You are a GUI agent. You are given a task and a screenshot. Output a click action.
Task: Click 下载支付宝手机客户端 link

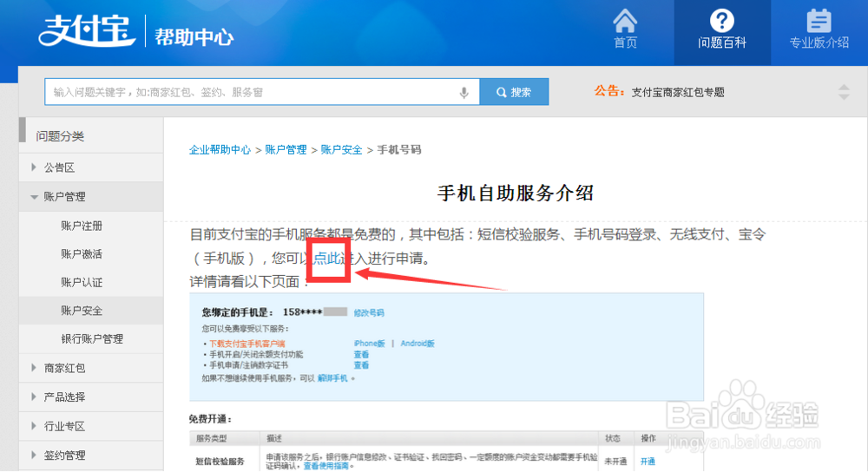click(247, 344)
